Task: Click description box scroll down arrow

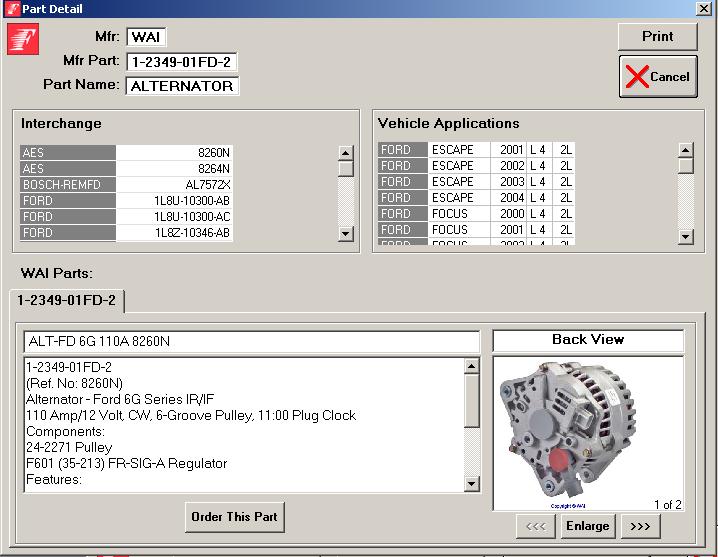Action: tap(472, 483)
